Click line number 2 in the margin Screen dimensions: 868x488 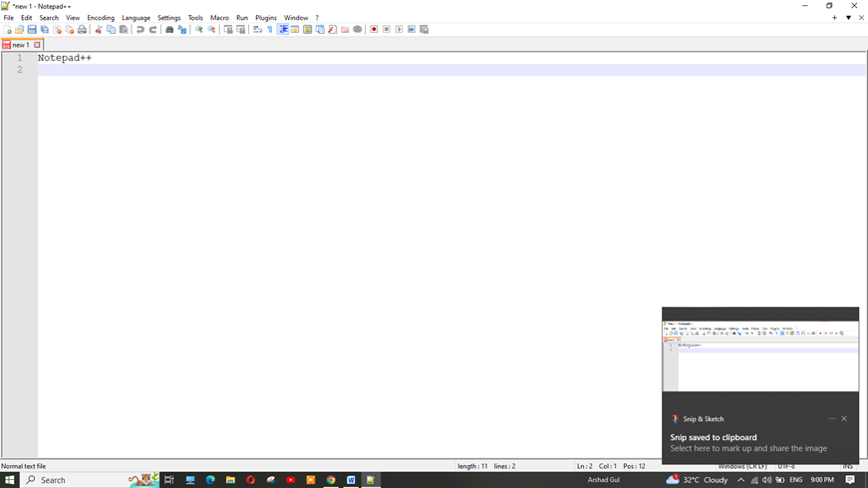(x=20, y=70)
